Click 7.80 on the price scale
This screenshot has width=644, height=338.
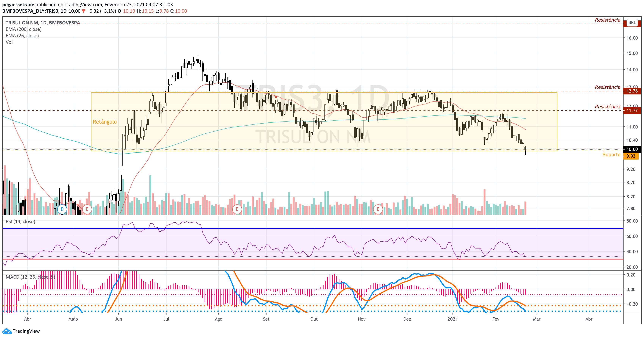pyautogui.click(x=631, y=209)
